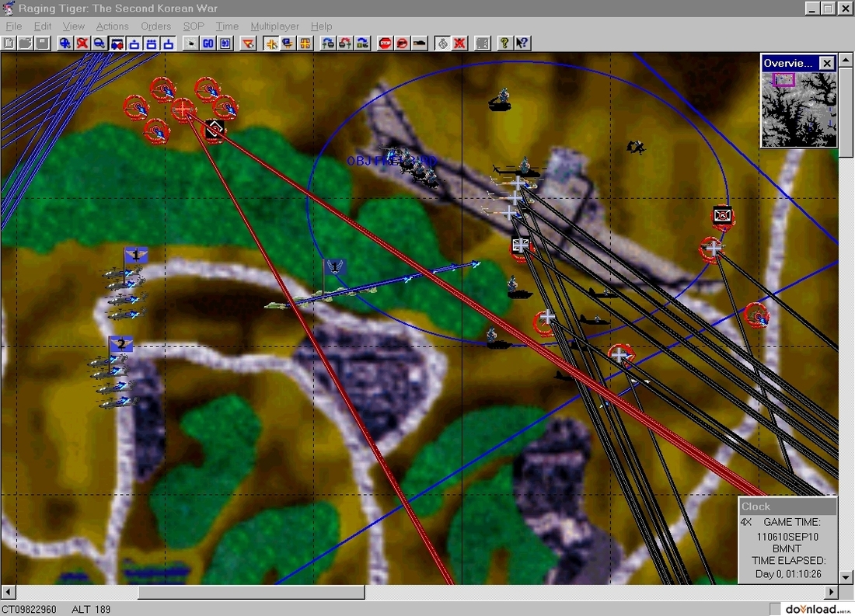Click the single-dot unit box icon
This screenshot has width=855, height=616.
(134, 43)
